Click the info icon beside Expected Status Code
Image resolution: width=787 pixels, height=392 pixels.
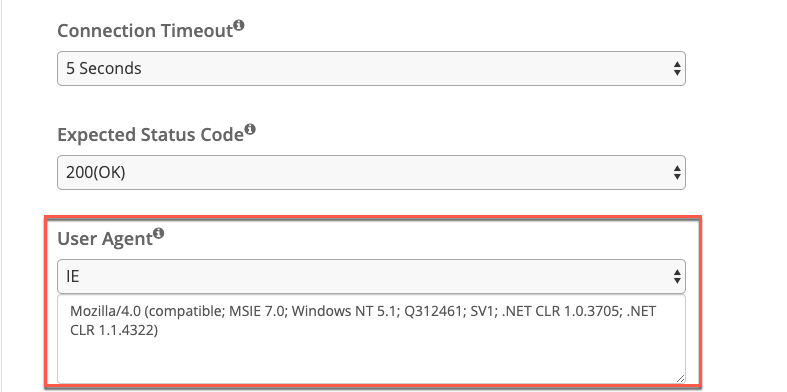tap(250, 129)
